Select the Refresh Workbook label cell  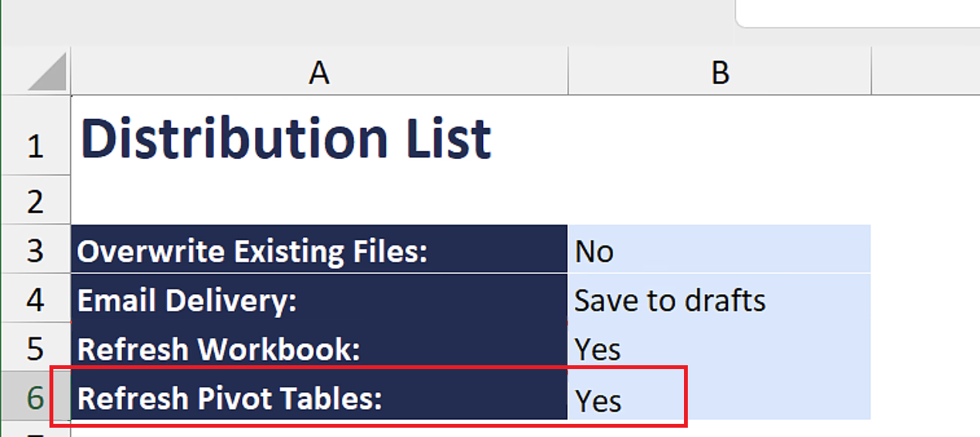318,347
